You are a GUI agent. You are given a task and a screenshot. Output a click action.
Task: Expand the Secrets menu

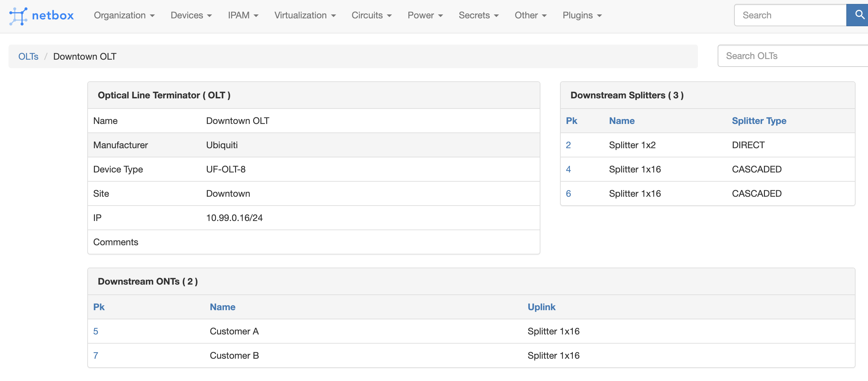point(478,15)
